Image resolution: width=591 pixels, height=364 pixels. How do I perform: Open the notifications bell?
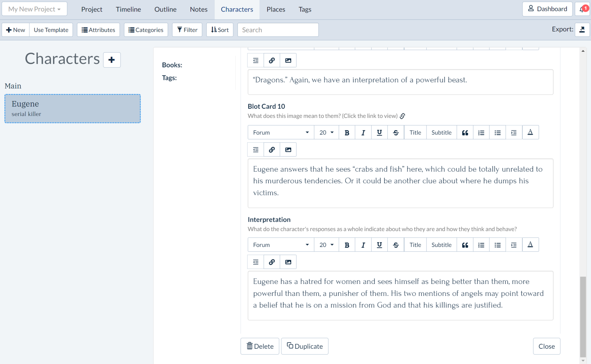pyautogui.click(x=582, y=9)
